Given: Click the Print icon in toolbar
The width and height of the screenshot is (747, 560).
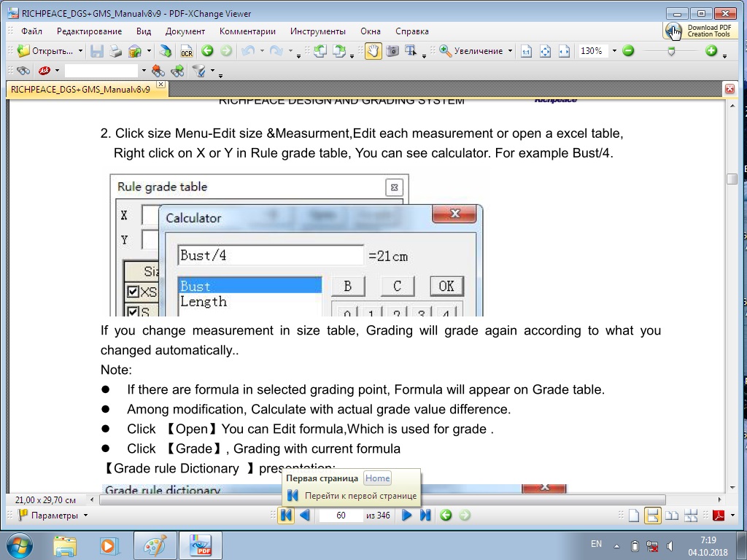Looking at the screenshot, I should 116,51.
